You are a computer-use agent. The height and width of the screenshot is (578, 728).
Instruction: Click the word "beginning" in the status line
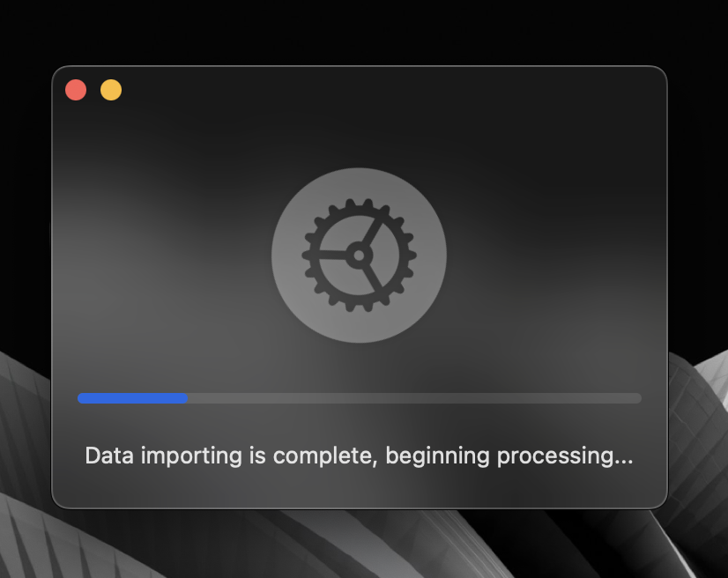click(x=437, y=456)
